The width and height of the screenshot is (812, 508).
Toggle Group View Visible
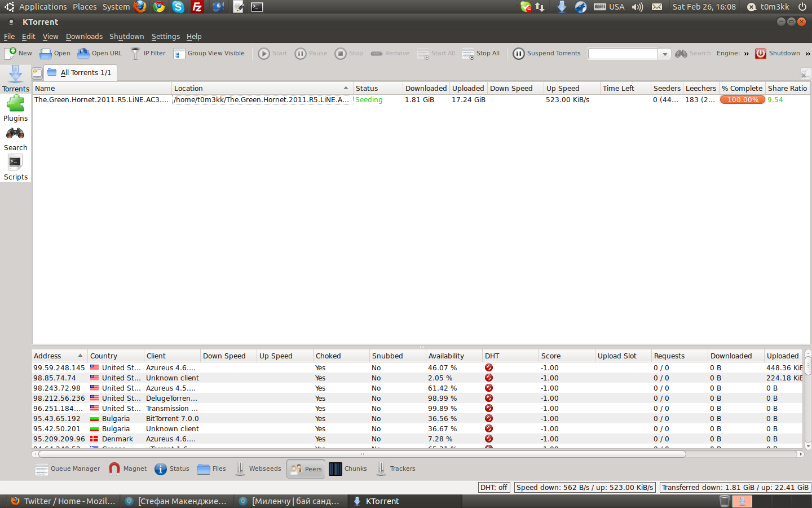point(209,54)
